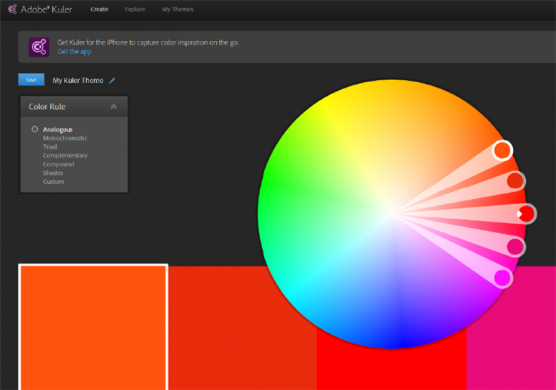Choose the Shades color rule
Screen dimensions: 556x390
(x=53, y=173)
